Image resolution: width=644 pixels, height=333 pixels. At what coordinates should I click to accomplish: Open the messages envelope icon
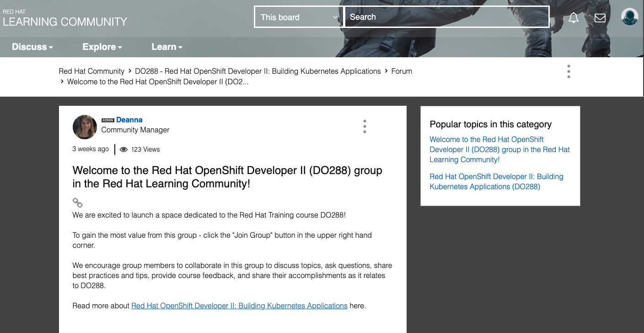600,17
